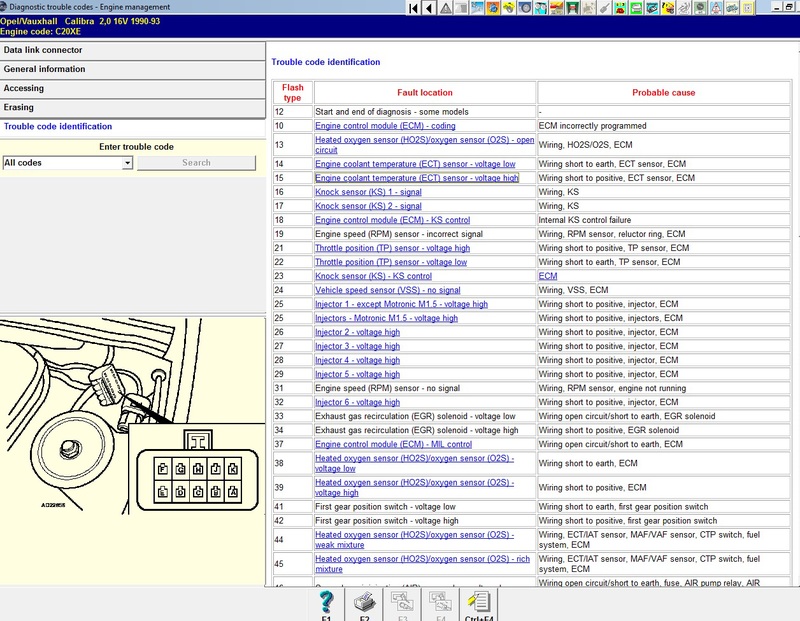Open Vehicle speed sensor (VSS) - no signal link

pyautogui.click(x=388, y=290)
